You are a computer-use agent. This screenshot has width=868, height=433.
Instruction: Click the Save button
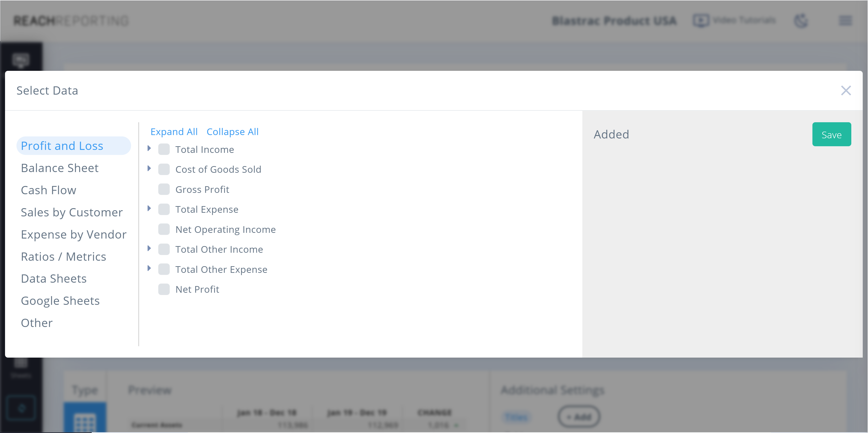pos(832,134)
